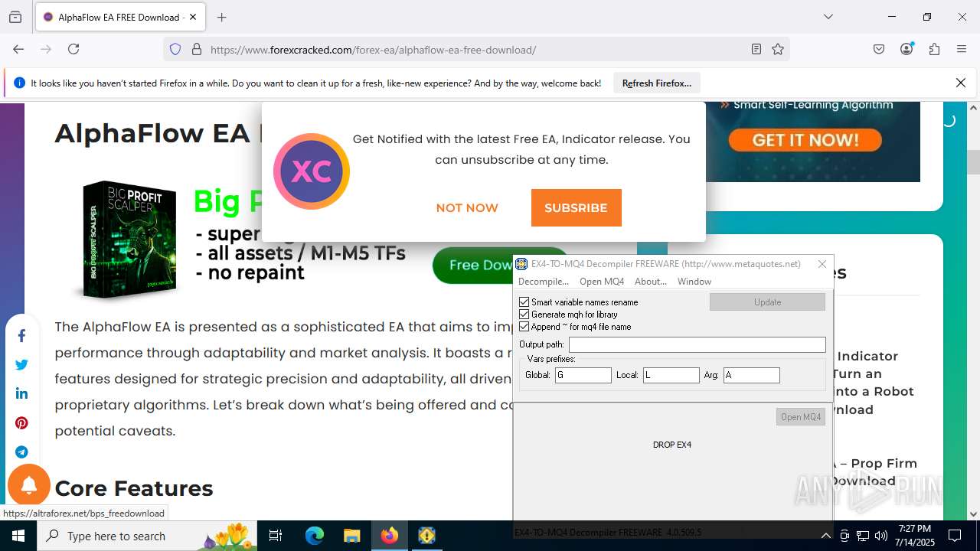This screenshot has height=551, width=980.
Task: Open the About... menu
Action: click(x=651, y=282)
